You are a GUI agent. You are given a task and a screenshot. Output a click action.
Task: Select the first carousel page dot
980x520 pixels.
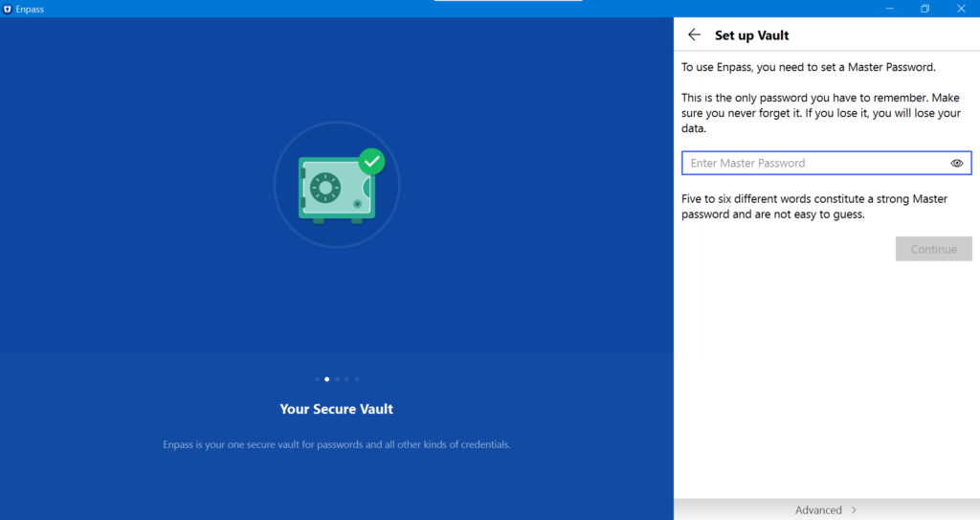[317, 379]
